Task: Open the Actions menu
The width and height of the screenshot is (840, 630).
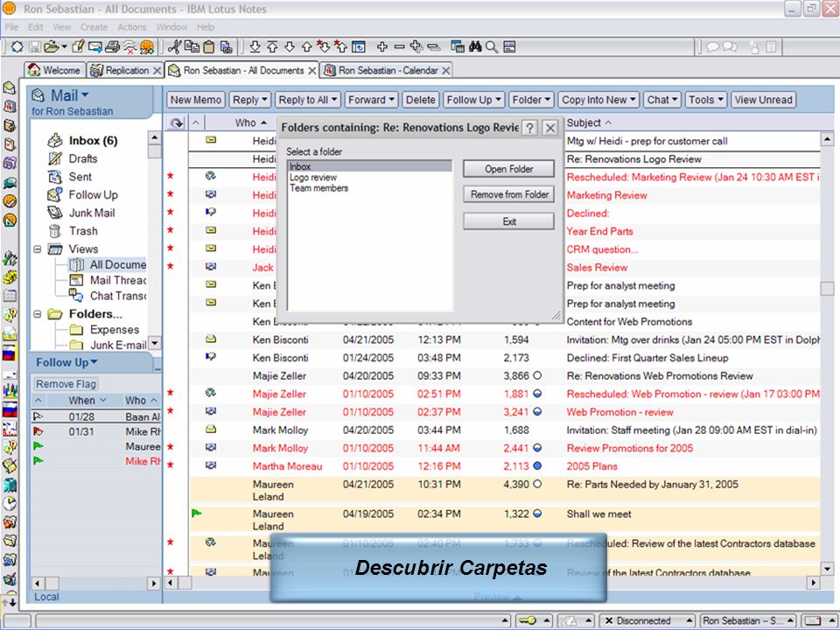Action: 132,27
